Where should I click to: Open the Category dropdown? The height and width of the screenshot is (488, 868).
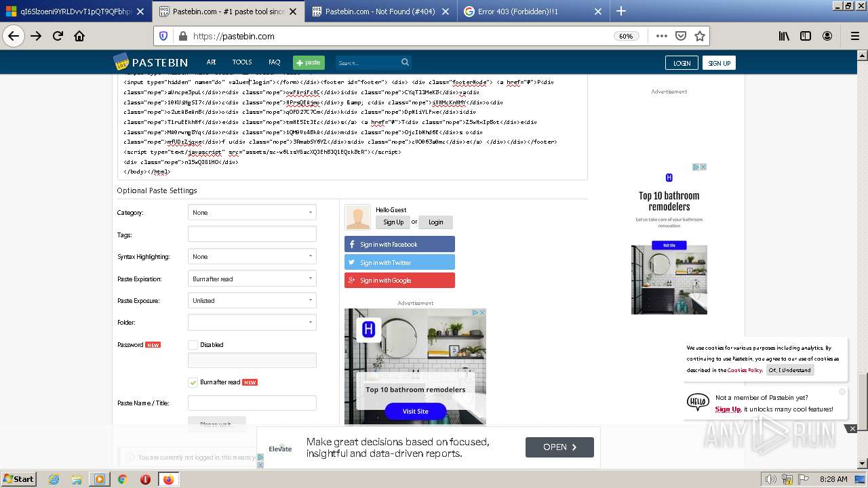point(252,212)
